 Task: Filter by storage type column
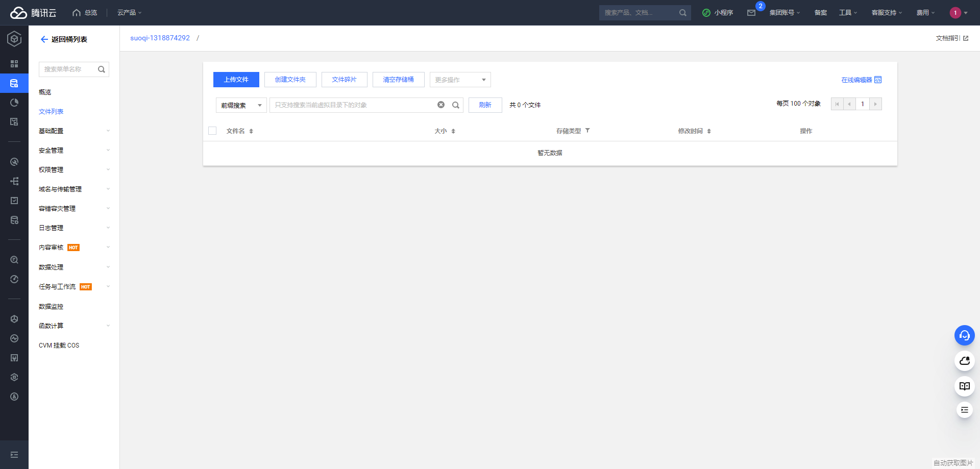coord(587,131)
